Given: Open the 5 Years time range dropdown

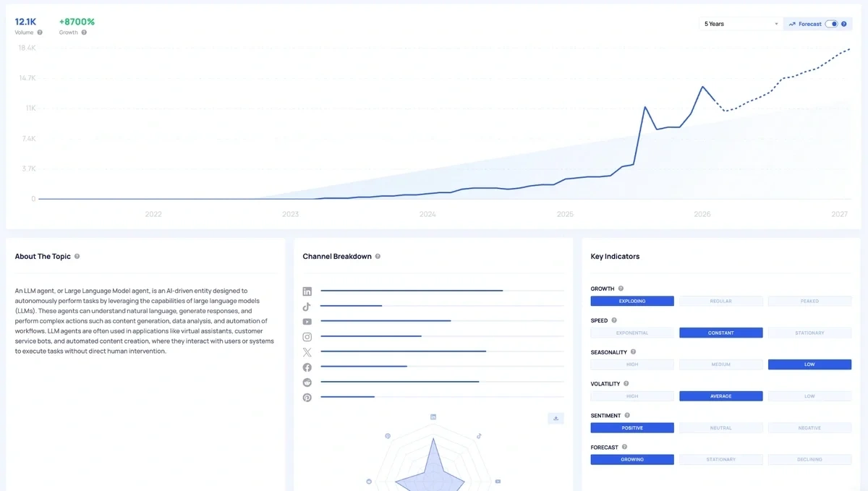Looking at the screenshot, I should (740, 24).
